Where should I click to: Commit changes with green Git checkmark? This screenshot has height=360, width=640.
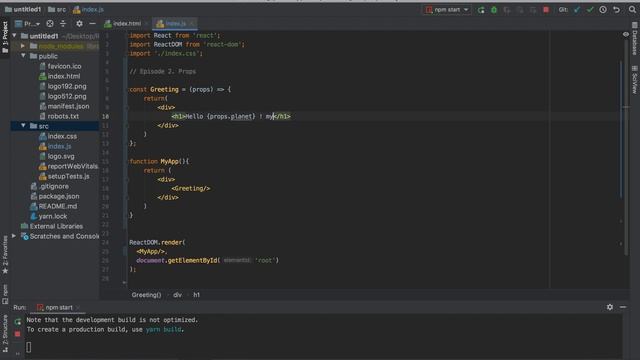pos(590,10)
